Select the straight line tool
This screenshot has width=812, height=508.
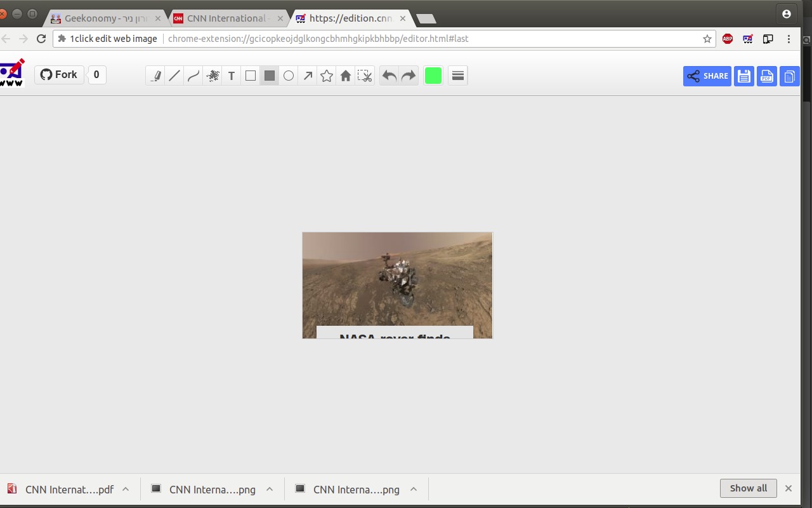(174, 76)
